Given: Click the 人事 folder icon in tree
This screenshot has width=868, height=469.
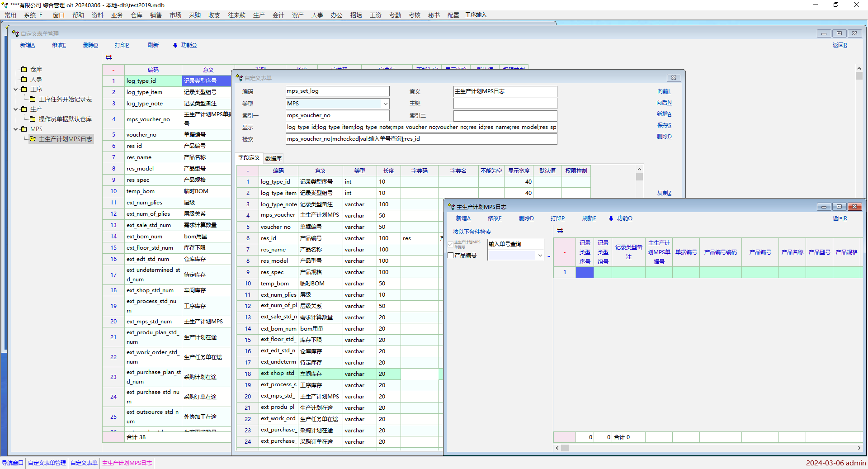Looking at the screenshot, I should [24, 79].
